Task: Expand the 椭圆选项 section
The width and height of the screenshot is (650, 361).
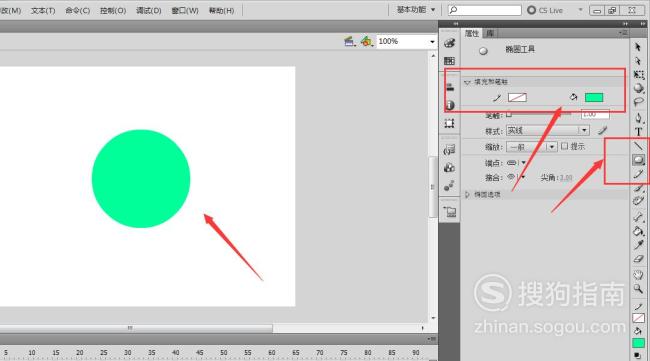Action: point(467,194)
